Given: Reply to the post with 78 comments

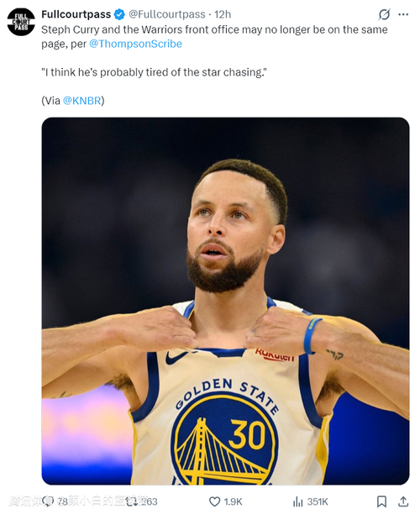Looking at the screenshot, I should pos(50,501).
